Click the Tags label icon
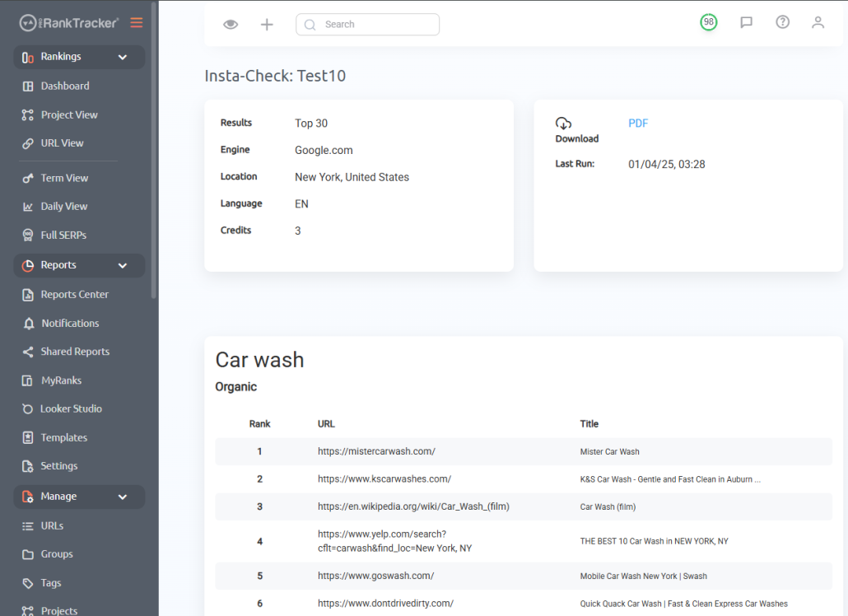The image size is (848, 616). click(28, 583)
